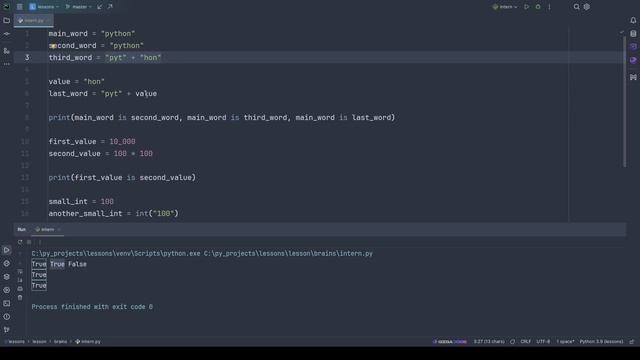Change CRLF line separator in status bar
Viewport: 640px width, 360px height.
(x=526, y=342)
